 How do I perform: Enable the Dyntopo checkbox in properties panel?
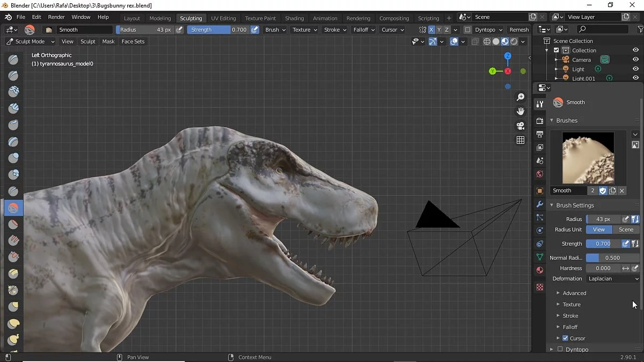[x=560, y=349]
